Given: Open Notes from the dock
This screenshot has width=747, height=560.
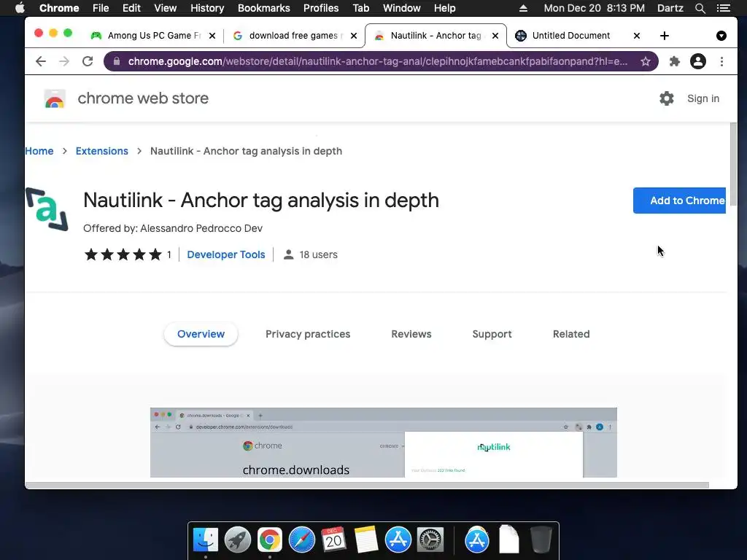Looking at the screenshot, I should tap(365, 540).
